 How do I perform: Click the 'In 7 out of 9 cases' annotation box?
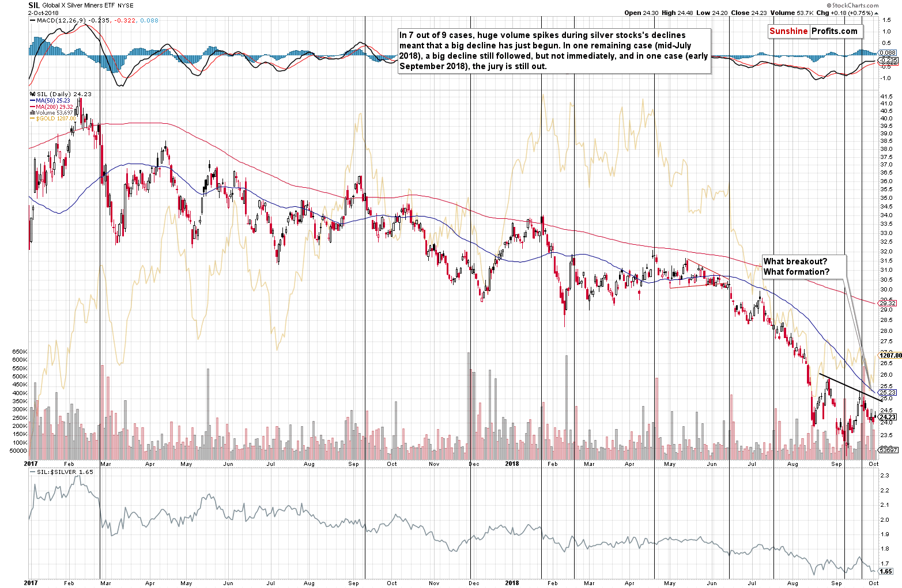tap(554, 51)
